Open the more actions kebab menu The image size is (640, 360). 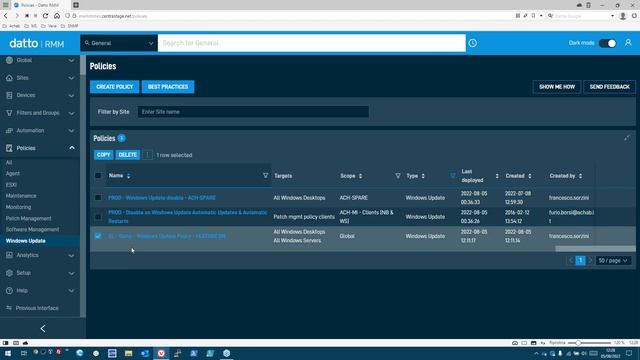pos(147,155)
